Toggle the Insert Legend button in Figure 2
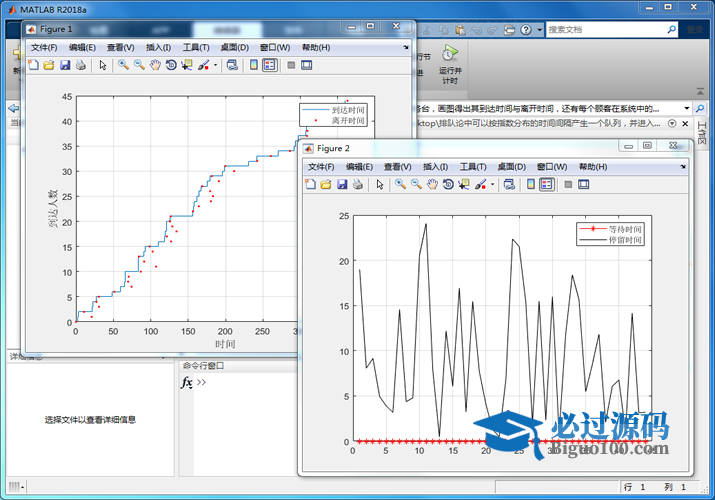This screenshot has width=715, height=500. tap(546, 184)
